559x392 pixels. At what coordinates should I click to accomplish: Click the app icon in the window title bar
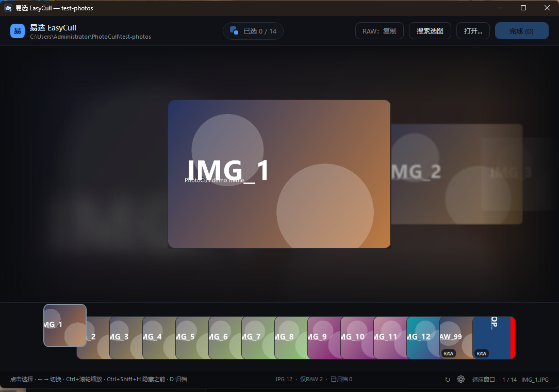tap(8, 8)
